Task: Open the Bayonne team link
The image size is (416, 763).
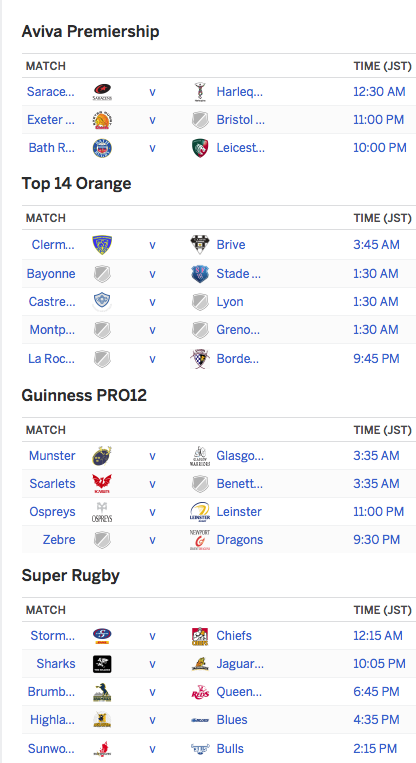Action: coord(51,273)
